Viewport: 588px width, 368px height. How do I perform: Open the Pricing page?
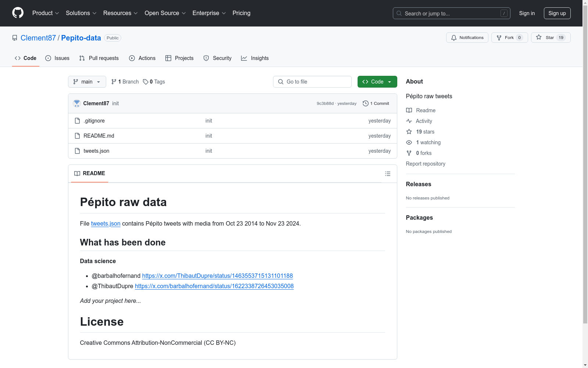(x=241, y=13)
